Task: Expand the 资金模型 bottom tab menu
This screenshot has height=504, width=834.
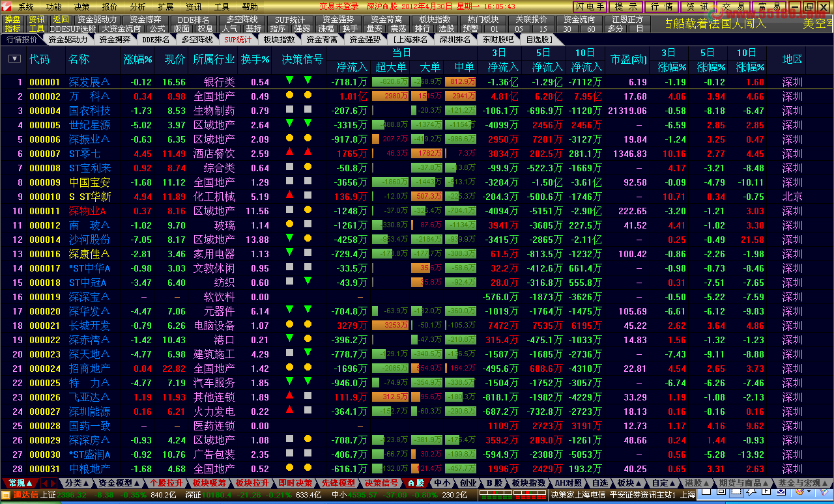Action: [118, 483]
